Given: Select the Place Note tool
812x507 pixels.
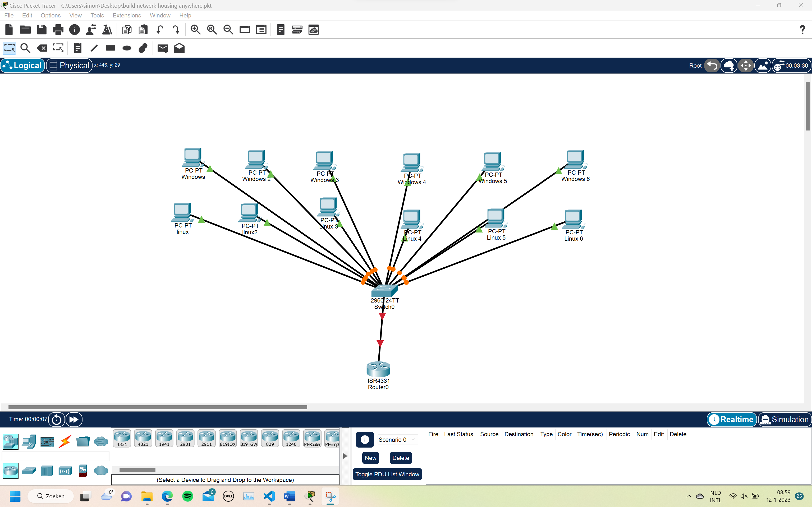Looking at the screenshot, I should click(x=77, y=48).
